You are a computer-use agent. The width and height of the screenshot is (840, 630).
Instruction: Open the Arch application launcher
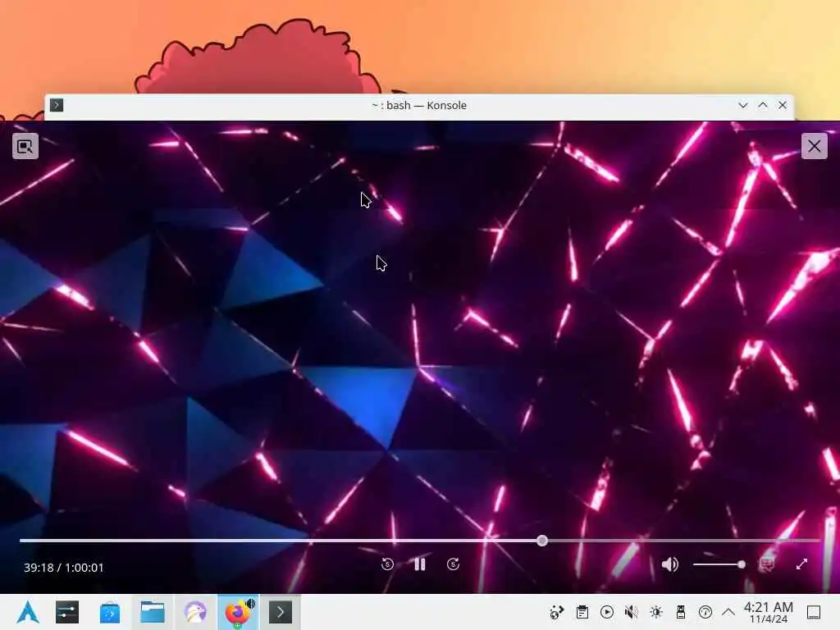pos(28,612)
